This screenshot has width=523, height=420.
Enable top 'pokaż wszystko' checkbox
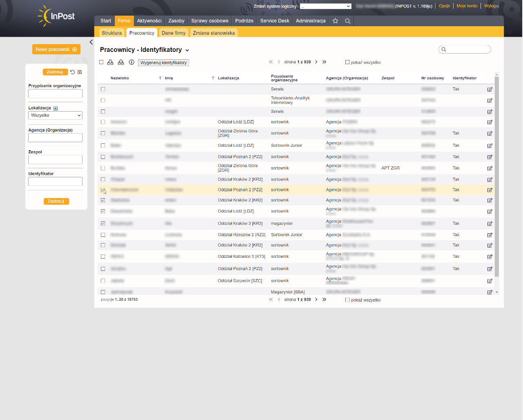(347, 62)
